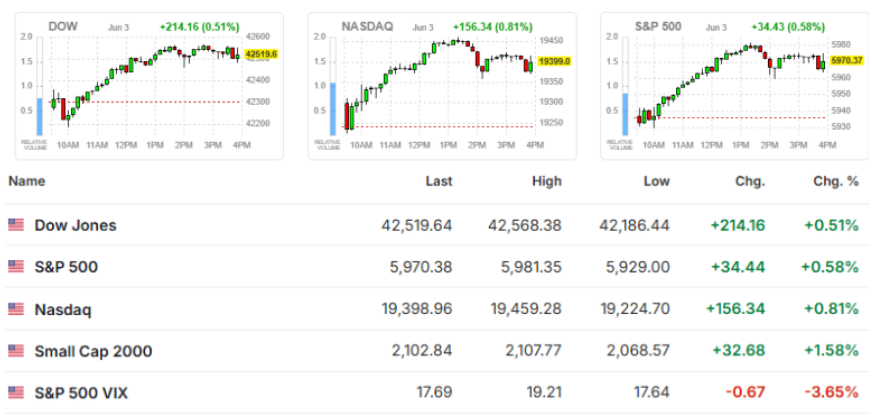Screen dimensions: 872x418
Task: Click the Jun 3 date on DOW chart
Action: [x=116, y=27]
